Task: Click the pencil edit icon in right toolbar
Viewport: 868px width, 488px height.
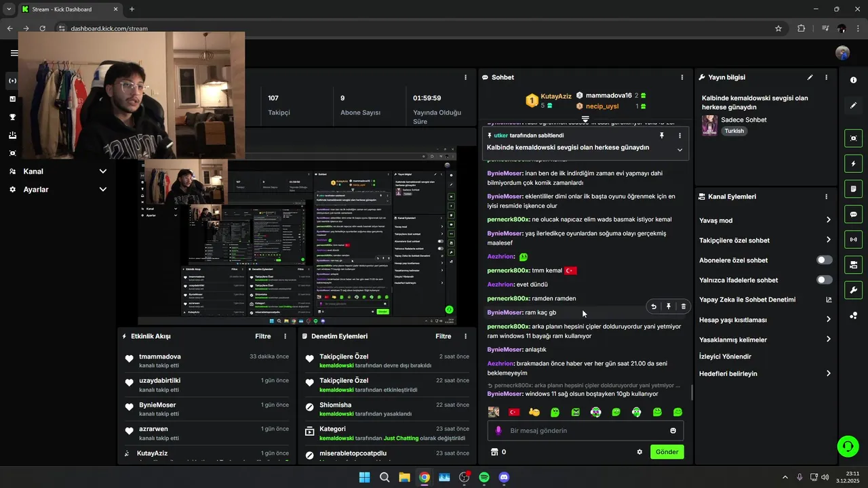Action: (x=853, y=105)
